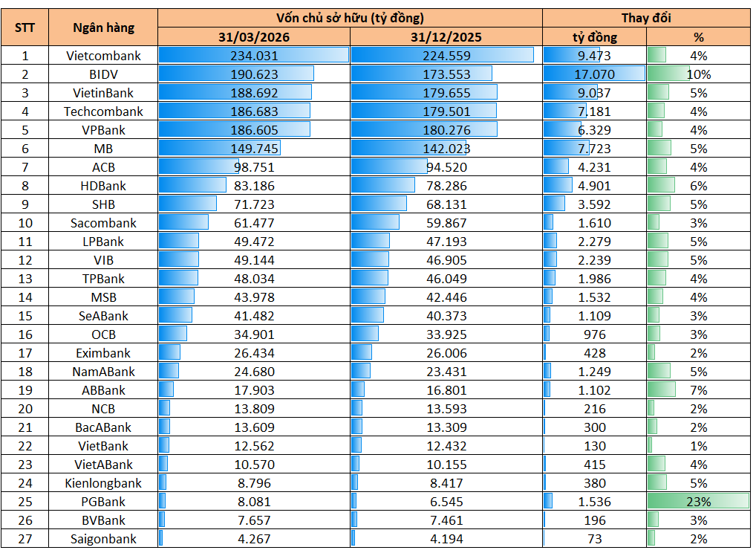Select the BIDV 17.070 change cell
756x553 pixels.
595,74
